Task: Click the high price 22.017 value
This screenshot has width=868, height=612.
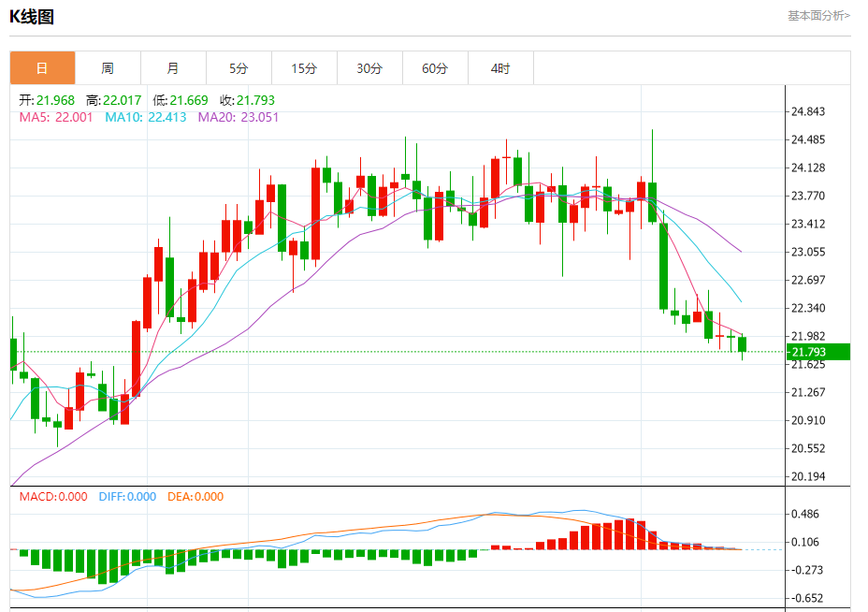Action: pos(123,100)
